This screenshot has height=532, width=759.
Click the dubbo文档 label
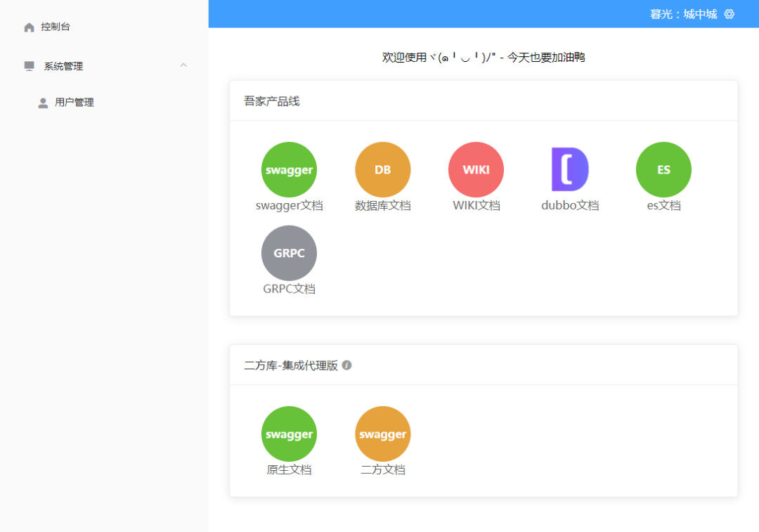point(570,205)
